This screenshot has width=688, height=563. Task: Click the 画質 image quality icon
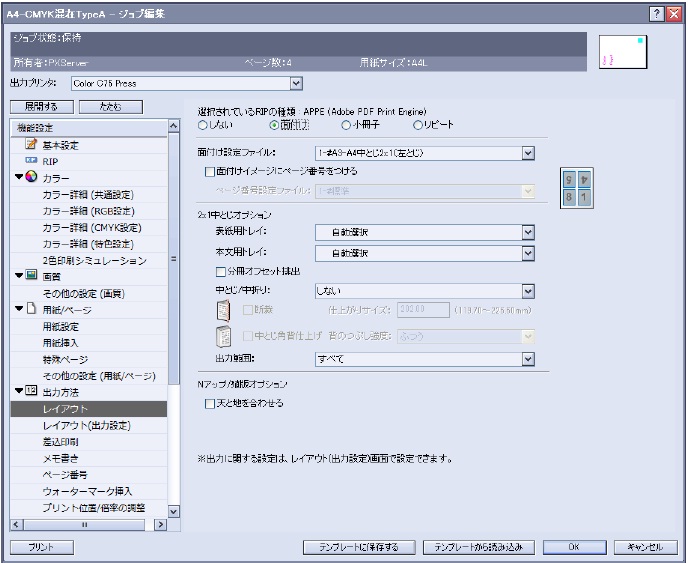(x=30, y=275)
